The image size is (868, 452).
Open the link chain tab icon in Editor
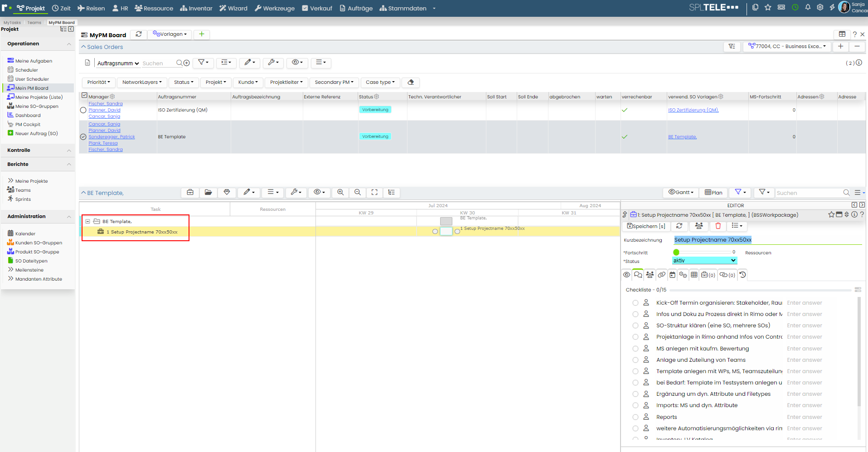(x=662, y=275)
